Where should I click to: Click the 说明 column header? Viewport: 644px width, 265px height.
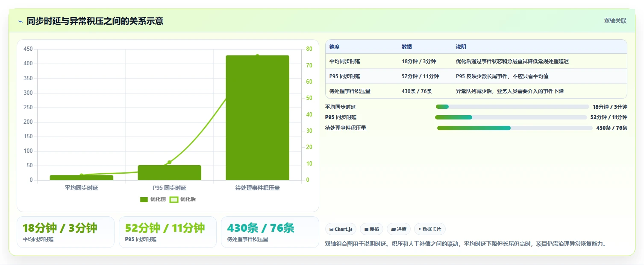[x=461, y=47]
